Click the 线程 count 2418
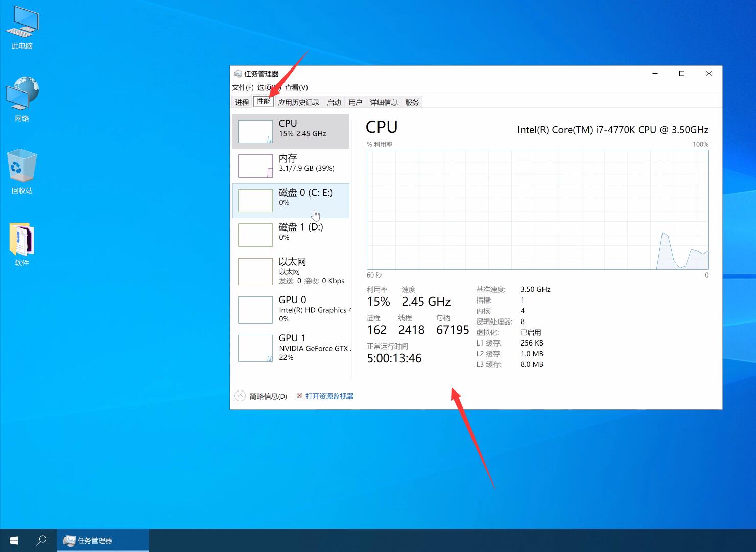This screenshot has height=552, width=756. coord(411,330)
